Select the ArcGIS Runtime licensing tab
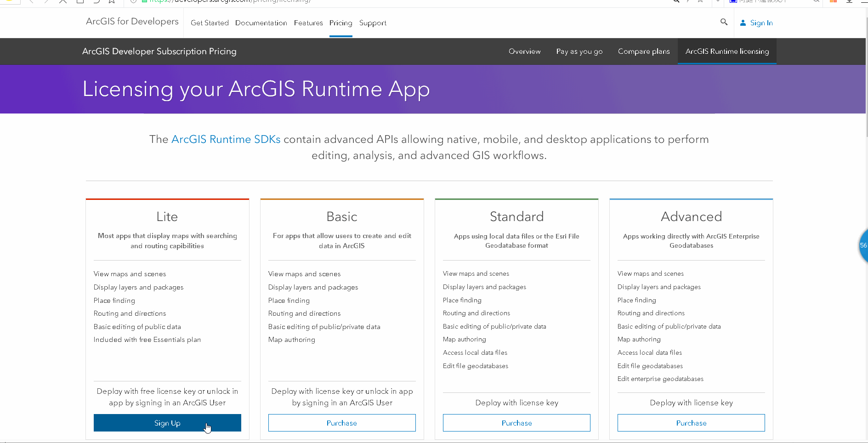The height and width of the screenshot is (443, 868). coord(727,51)
